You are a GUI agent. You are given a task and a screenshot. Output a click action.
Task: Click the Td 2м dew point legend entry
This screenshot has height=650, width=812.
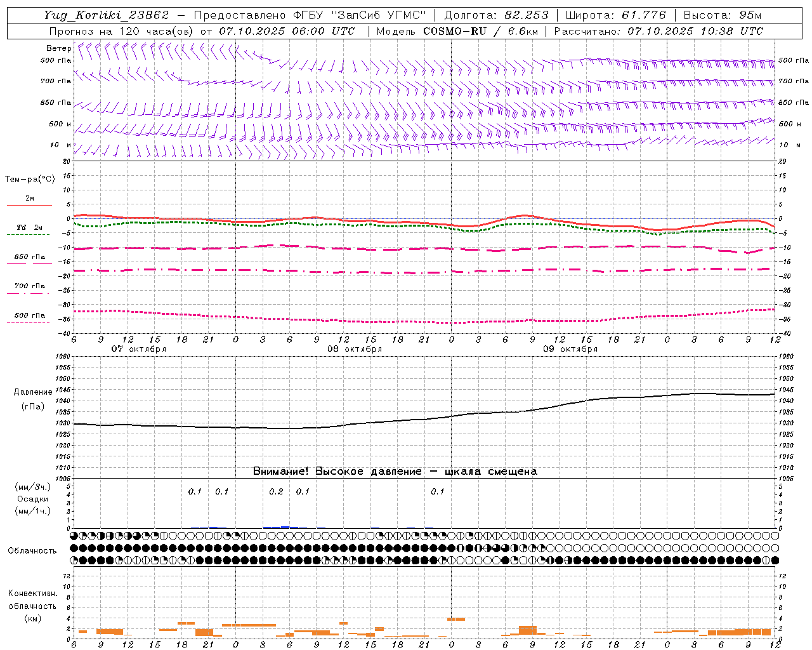pos(29,227)
